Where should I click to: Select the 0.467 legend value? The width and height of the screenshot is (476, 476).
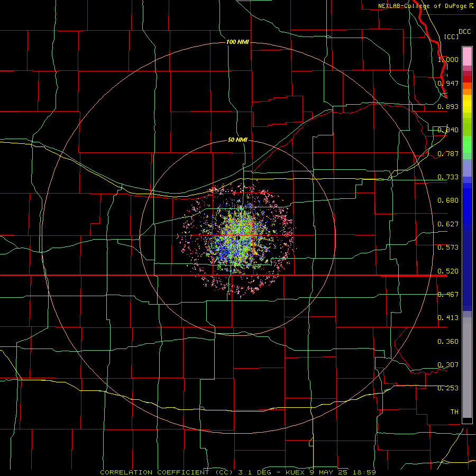[x=448, y=295]
